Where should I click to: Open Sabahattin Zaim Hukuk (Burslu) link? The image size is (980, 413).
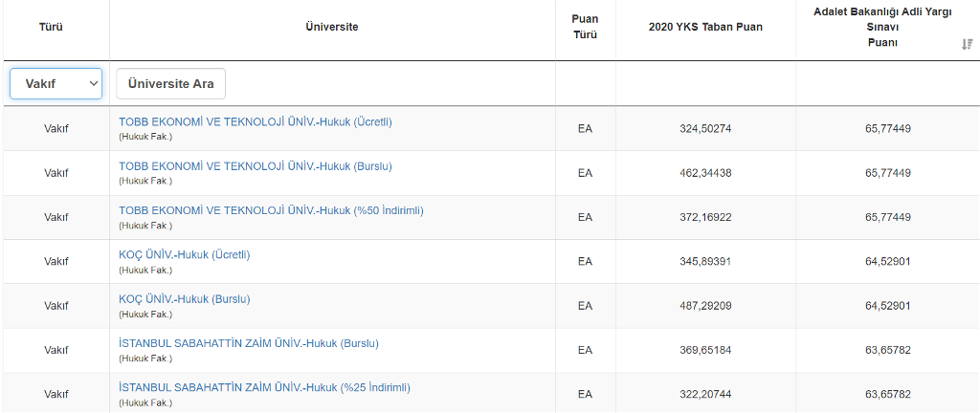point(249,344)
